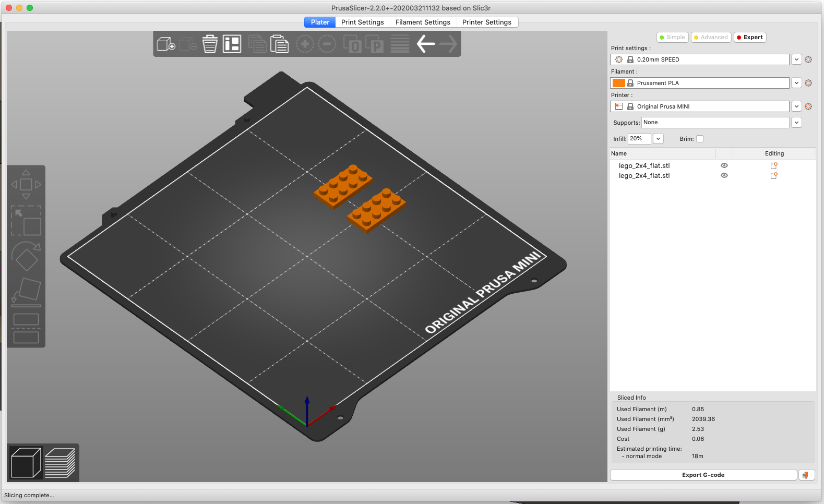Select the Move gizmo tool
Image resolution: width=824 pixels, height=504 pixels.
coord(26,184)
